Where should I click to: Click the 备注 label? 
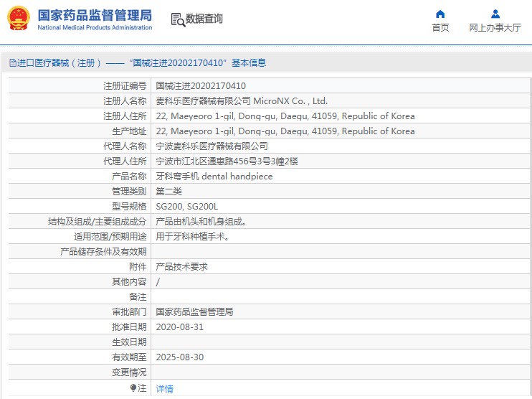138,297
